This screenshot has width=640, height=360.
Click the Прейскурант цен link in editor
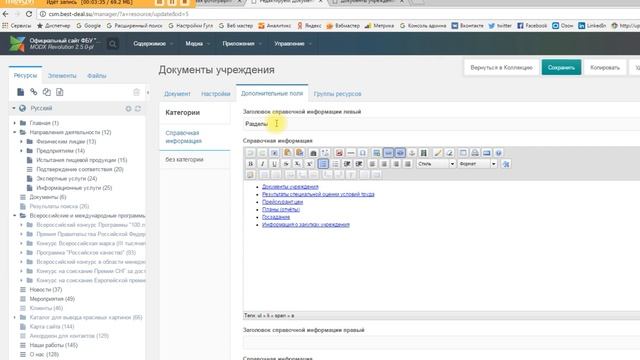pos(282,202)
